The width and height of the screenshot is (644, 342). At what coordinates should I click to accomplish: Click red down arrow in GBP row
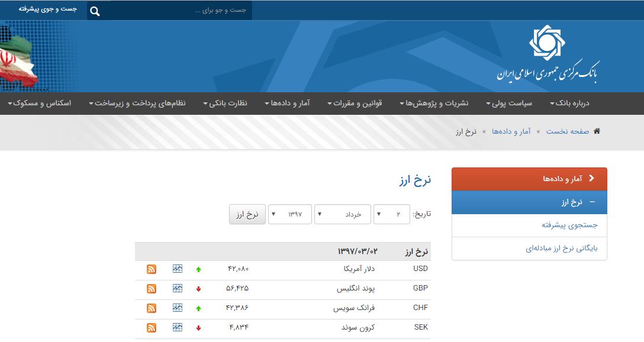coord(198,289)
